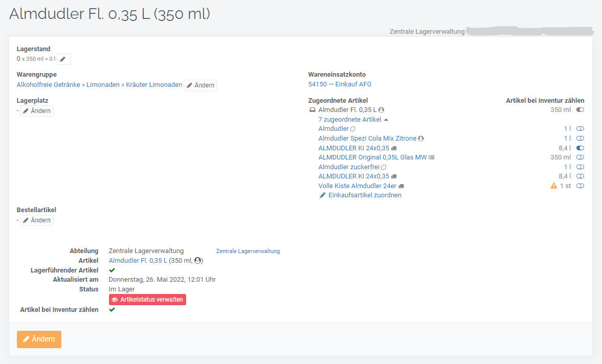Toggle inventory count for Almdudler 1 l row
The width and height of the screenshot is (602, 364).
[580, 128]
